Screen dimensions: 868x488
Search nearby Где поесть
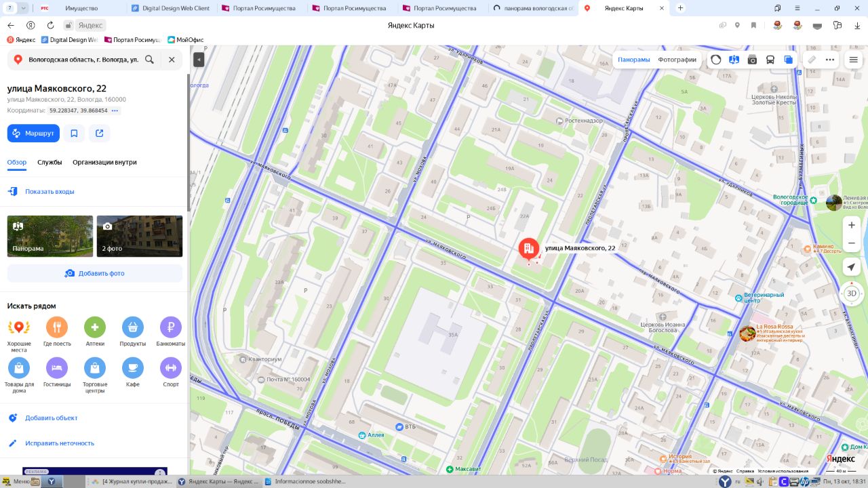(57, 333)
